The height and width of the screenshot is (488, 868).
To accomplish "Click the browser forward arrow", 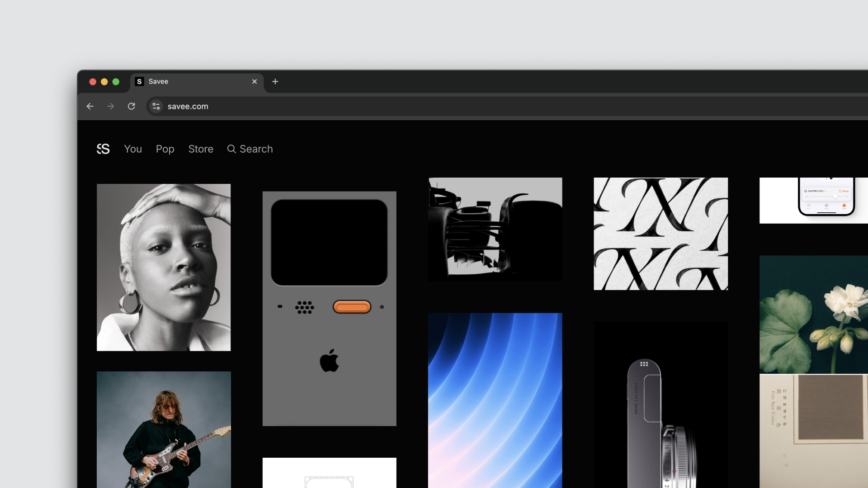I will pyautogui.click(x=110, y=106).
